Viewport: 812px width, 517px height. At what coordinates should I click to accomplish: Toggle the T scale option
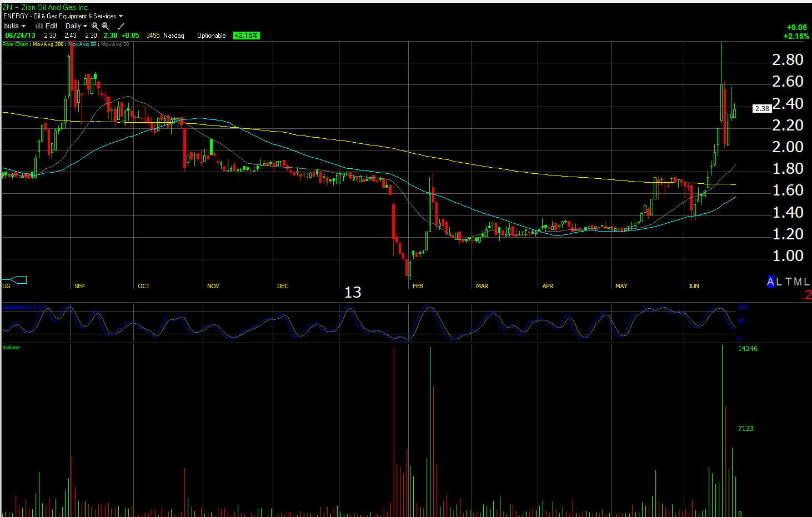(x=788, y=282)
